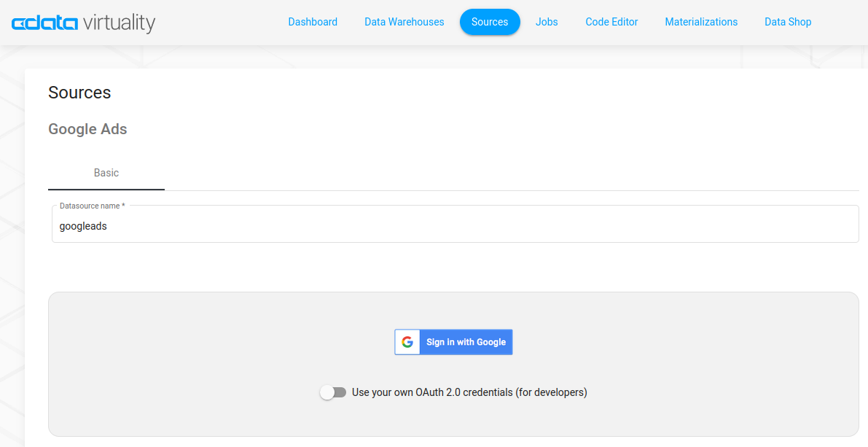
Task: Click the Google "G" icon on the sign-in button
Action: click(x=407, y=342)
